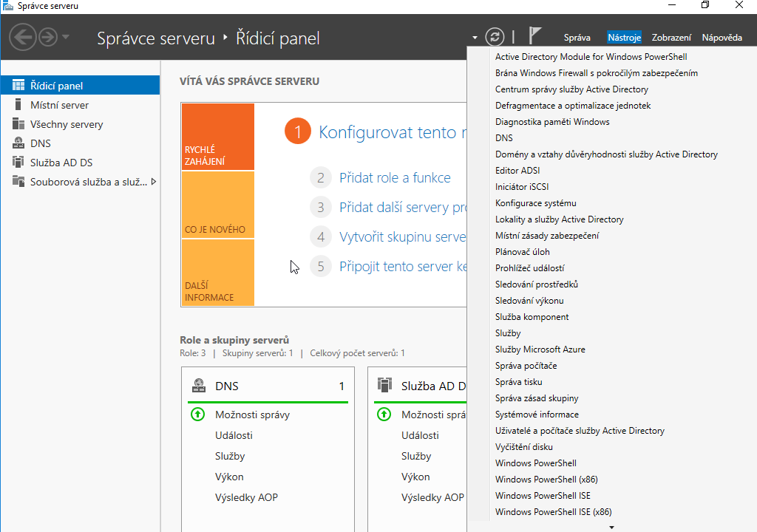Open the CO JE NOVÉHO tile
The width and height of the screenshot is (757, 532).
tap(217, 205)
